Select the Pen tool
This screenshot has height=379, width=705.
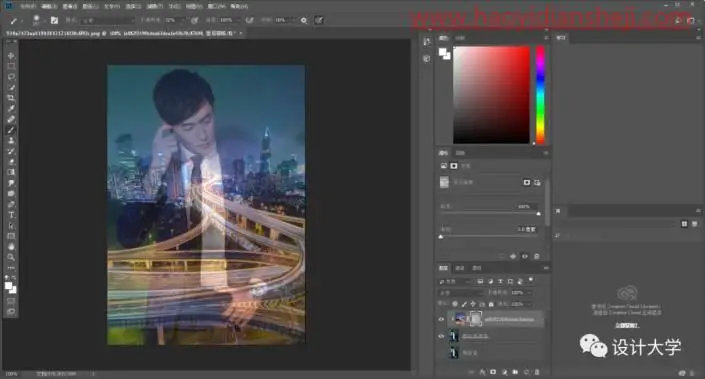pyautogui.click(x=11, y=204)
